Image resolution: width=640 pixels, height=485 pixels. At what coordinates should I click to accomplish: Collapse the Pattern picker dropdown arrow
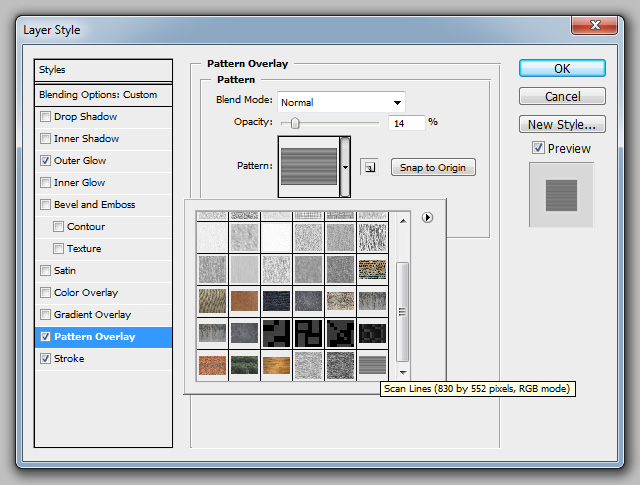(345, 167)
